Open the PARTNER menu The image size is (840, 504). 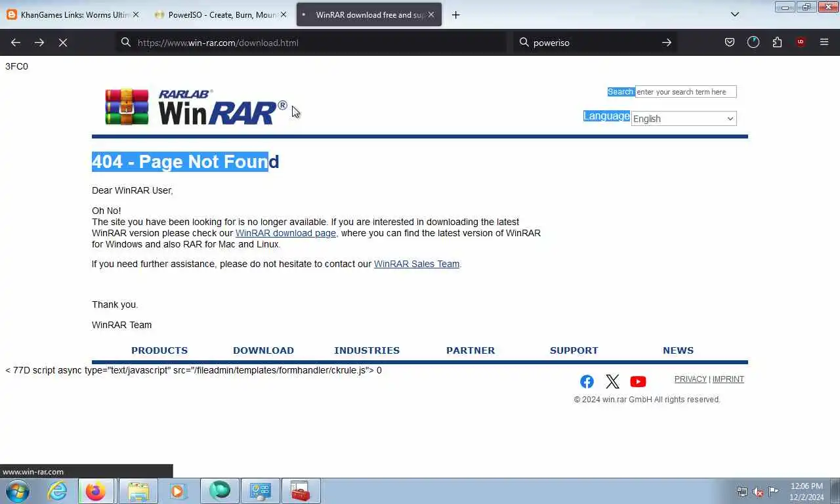pyautogui.click(x=471, y=350)
